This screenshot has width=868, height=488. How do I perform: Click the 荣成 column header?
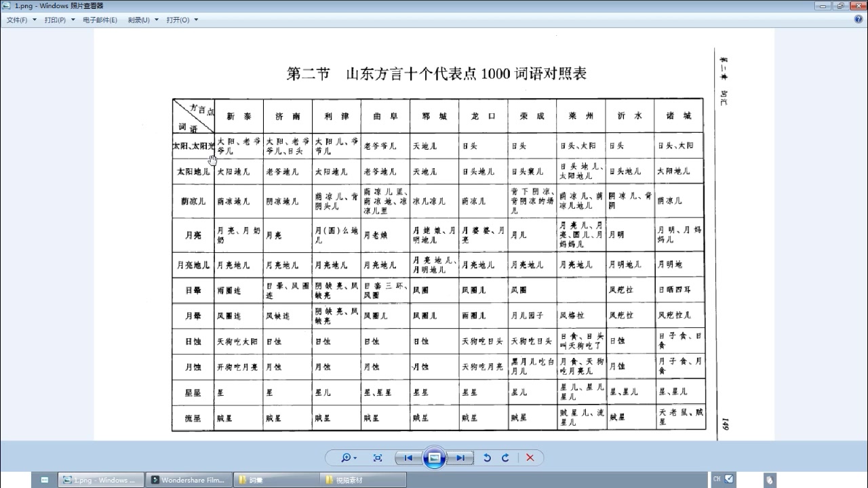pyautogui.click(x=532, y=117)
